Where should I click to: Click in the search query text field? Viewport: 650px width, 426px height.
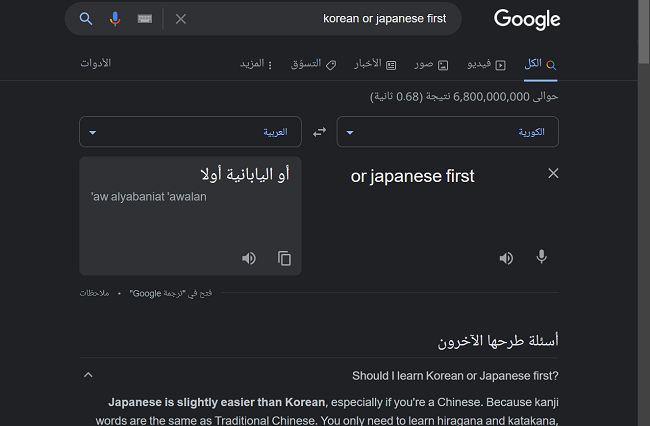[320, 19]
